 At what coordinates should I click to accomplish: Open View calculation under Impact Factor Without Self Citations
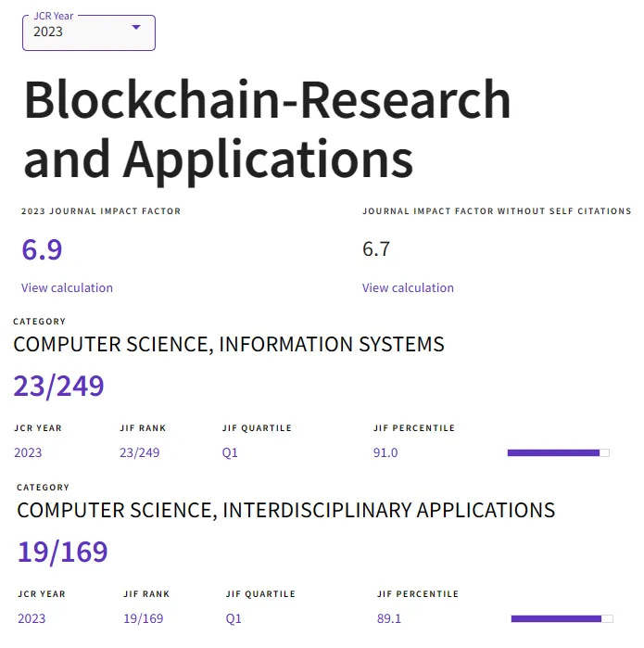[x=408, y=287]
